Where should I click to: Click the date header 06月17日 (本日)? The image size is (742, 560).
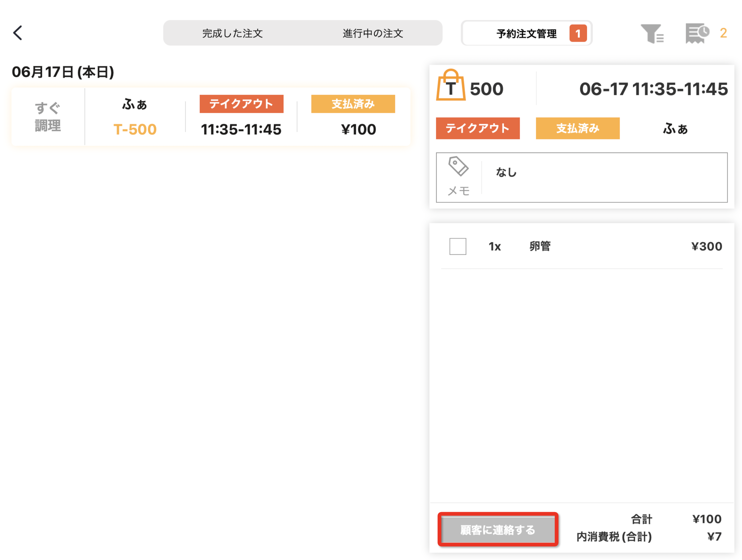tap(63, 72)
